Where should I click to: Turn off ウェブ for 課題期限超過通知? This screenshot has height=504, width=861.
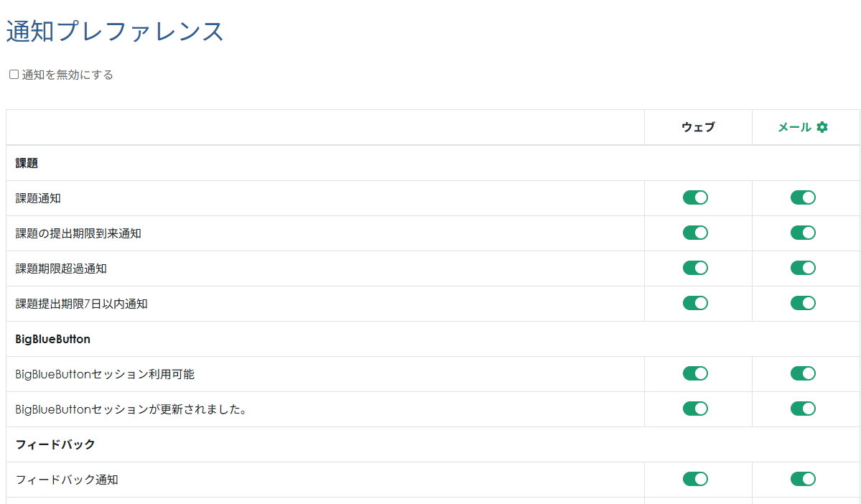pyautogui.click(x=695, y=268)
